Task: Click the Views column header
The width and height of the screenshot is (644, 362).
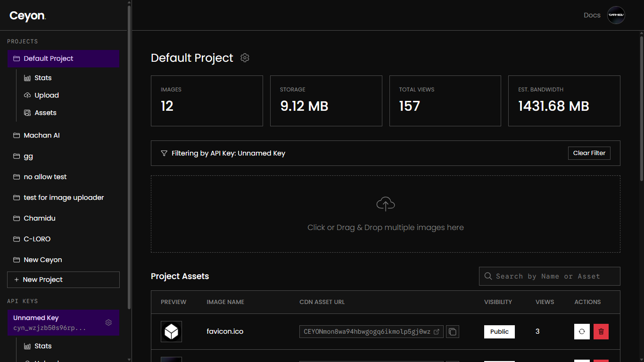Action: point(545,302)
